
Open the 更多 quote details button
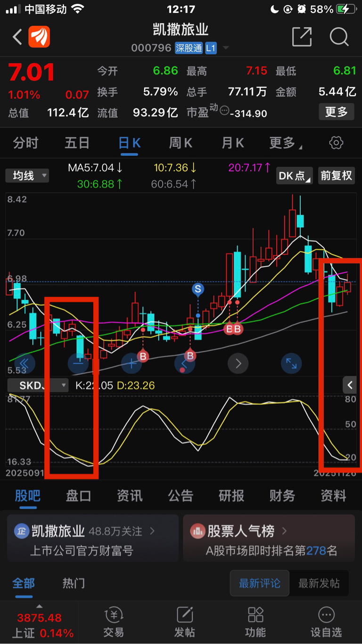coord(337,112)
